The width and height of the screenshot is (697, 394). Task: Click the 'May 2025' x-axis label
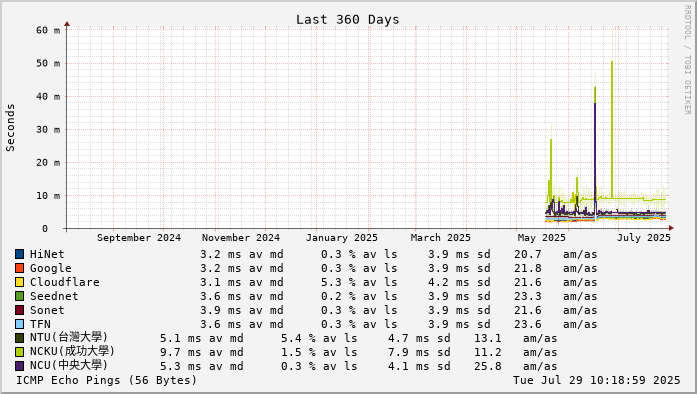click(x=541, y=237)
